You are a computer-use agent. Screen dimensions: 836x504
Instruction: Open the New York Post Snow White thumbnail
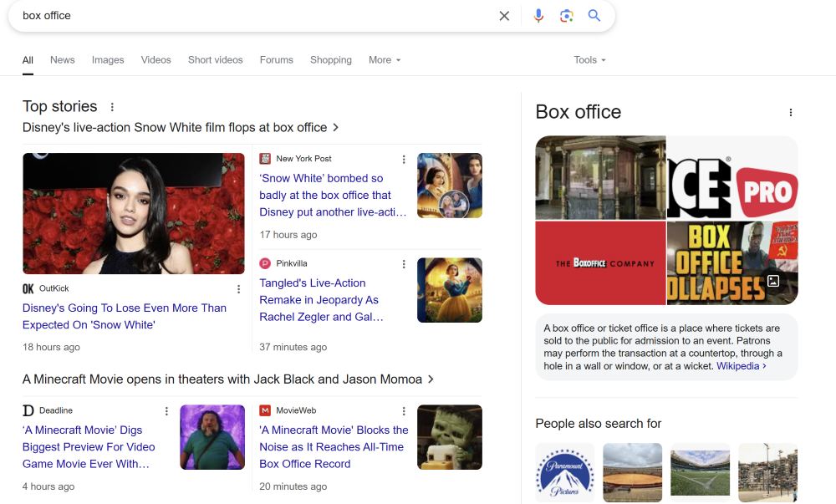click(x=450, y=186)
